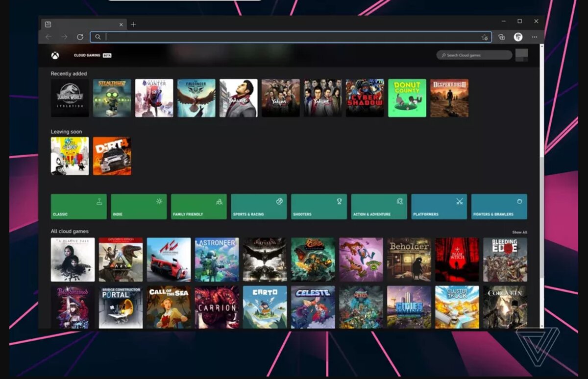Open the Carto game tile
Screen dimensions: 588x379
click(x=265, y=307)
